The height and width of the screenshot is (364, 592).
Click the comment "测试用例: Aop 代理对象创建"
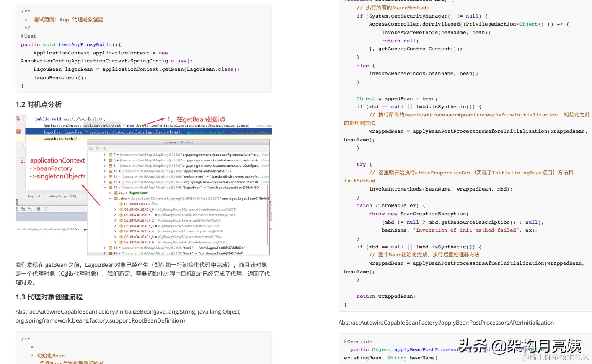68,20
